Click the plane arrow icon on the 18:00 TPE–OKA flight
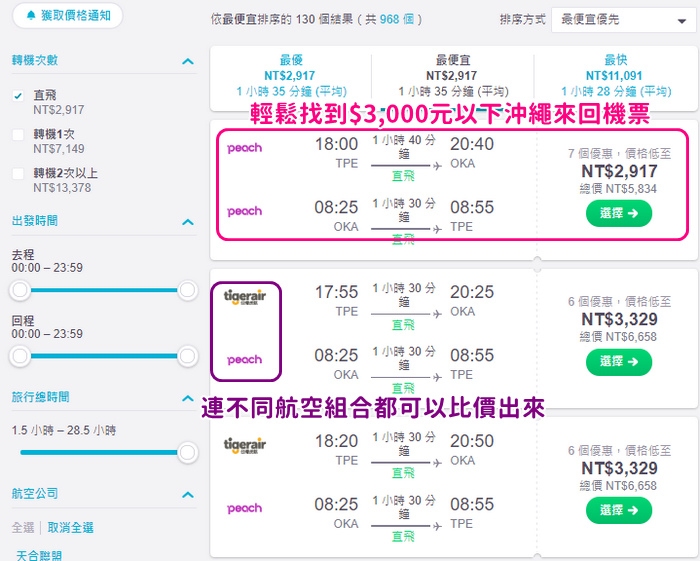The height and width of the screenshot is (561, 700). coord(438,166)
